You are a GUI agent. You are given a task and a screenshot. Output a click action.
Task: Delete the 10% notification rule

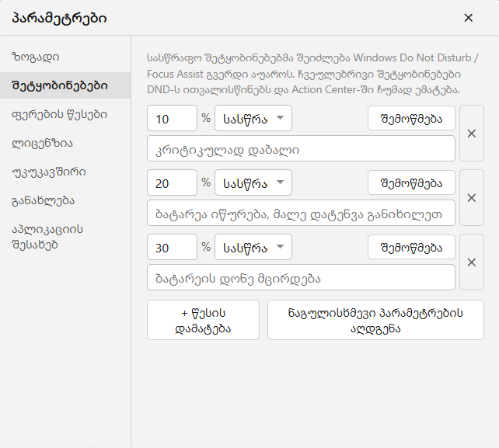(472, 134)
